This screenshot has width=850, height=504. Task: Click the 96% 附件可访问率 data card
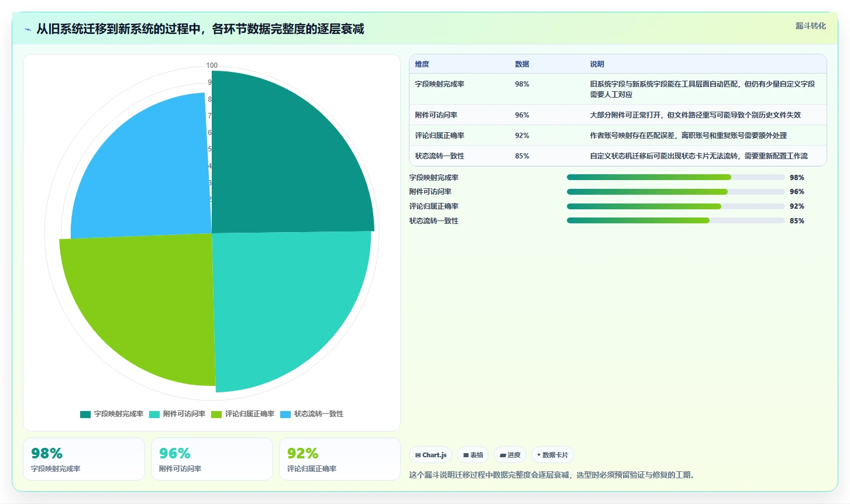(x=212, y=459)
